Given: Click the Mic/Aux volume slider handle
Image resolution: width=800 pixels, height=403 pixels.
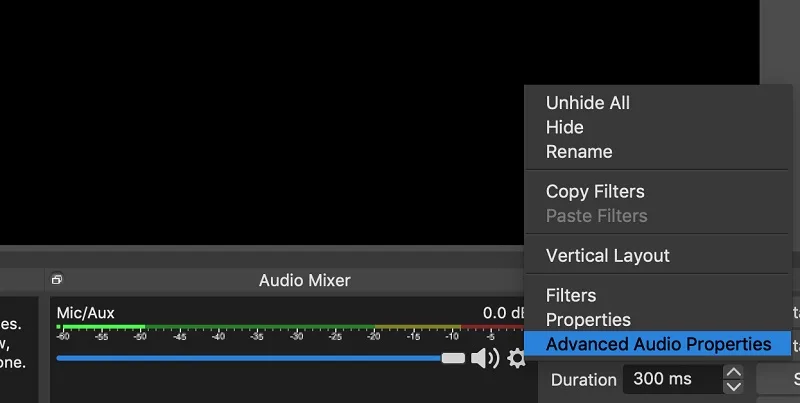Looking at the screenshot, I should [x=453, y=358].
